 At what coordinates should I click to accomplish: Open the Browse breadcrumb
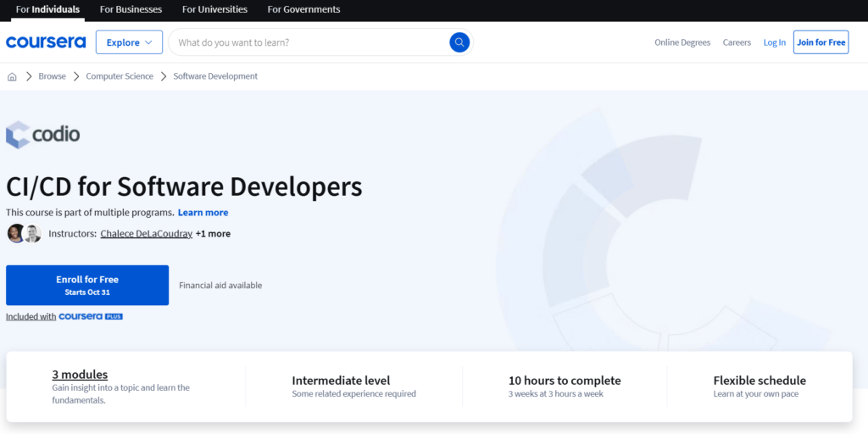tap(52, 76)
